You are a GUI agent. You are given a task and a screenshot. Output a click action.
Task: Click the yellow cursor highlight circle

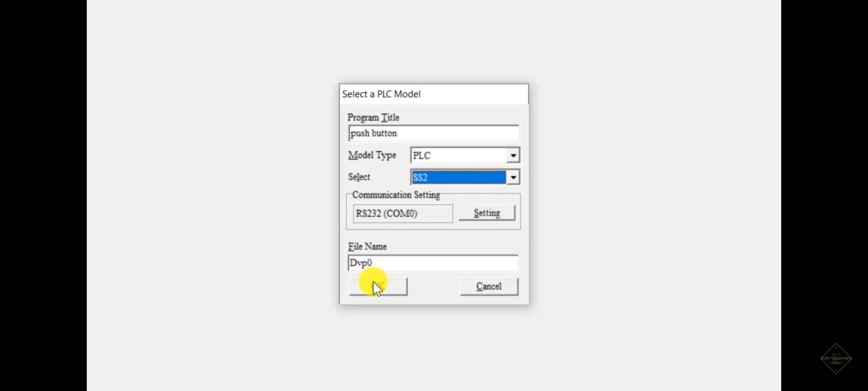(373, 281)
